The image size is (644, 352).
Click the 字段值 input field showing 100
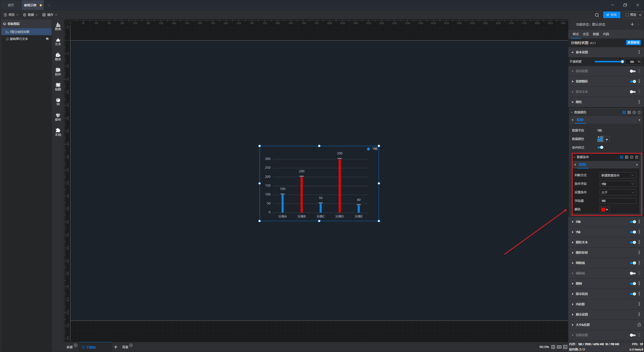[618, 201]
